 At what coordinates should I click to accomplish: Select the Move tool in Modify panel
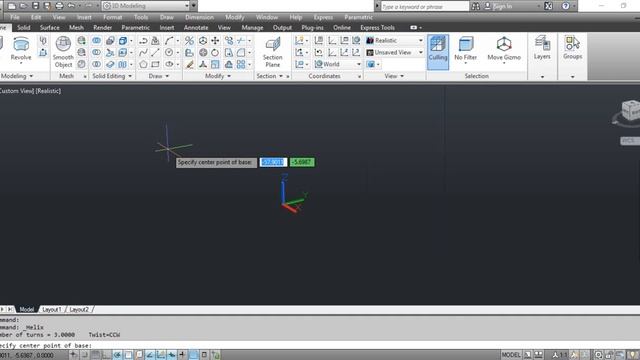(x=215, y=41)
